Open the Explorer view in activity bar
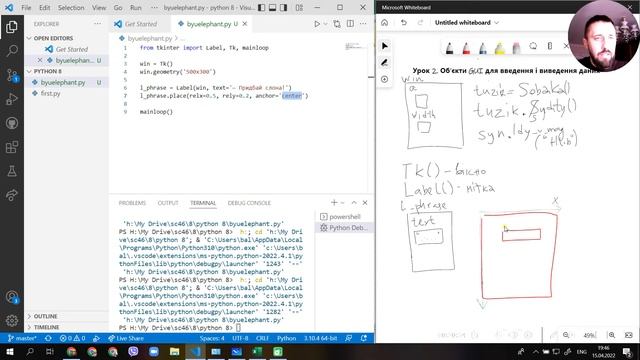Image resolution: width=640 pixels, height=360 pixels. coord(12,27)
